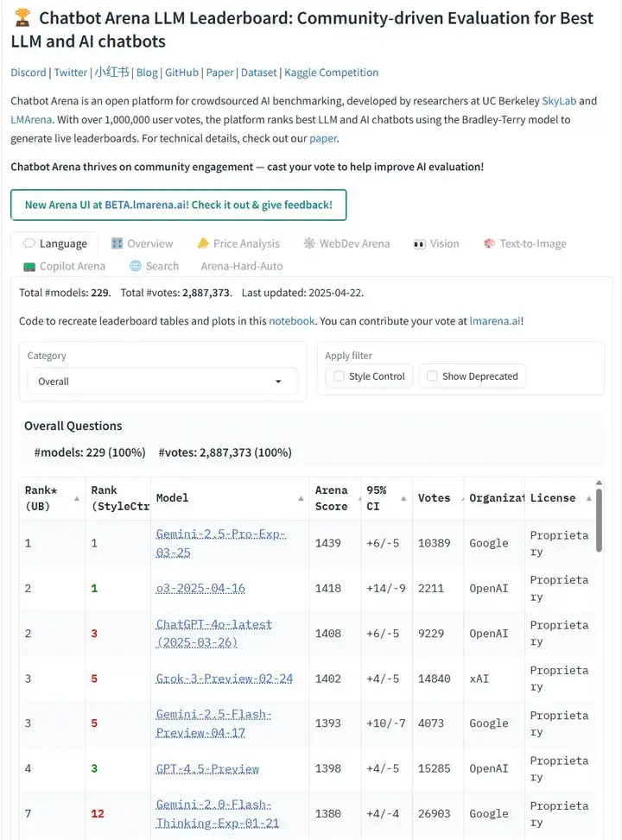Visit the GitHub link

tap(181, 73)
